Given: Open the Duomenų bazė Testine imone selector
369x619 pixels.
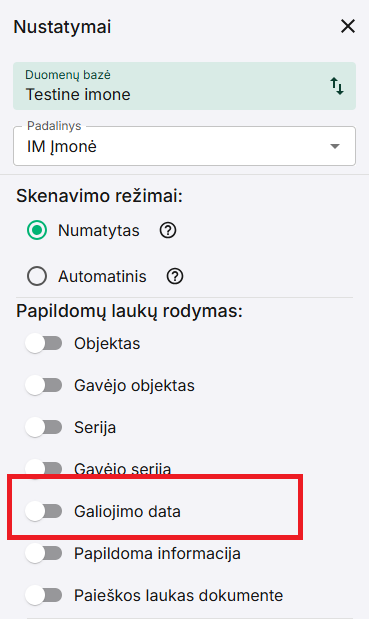Looking at the screenshot, I should coord(184,86).
